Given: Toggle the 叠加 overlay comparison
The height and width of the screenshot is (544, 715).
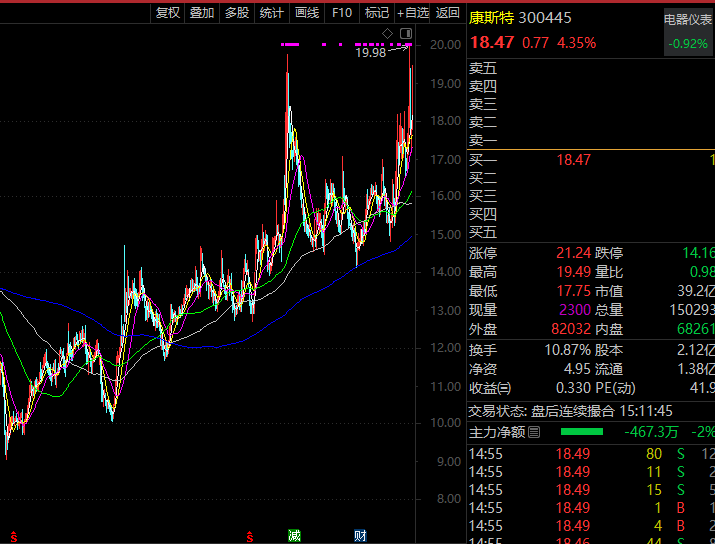Looking at the screenshot, I should click(202, 13).
